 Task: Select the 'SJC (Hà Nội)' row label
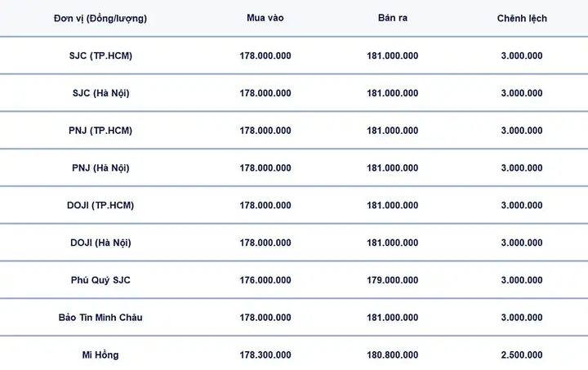tap(101, 93)
